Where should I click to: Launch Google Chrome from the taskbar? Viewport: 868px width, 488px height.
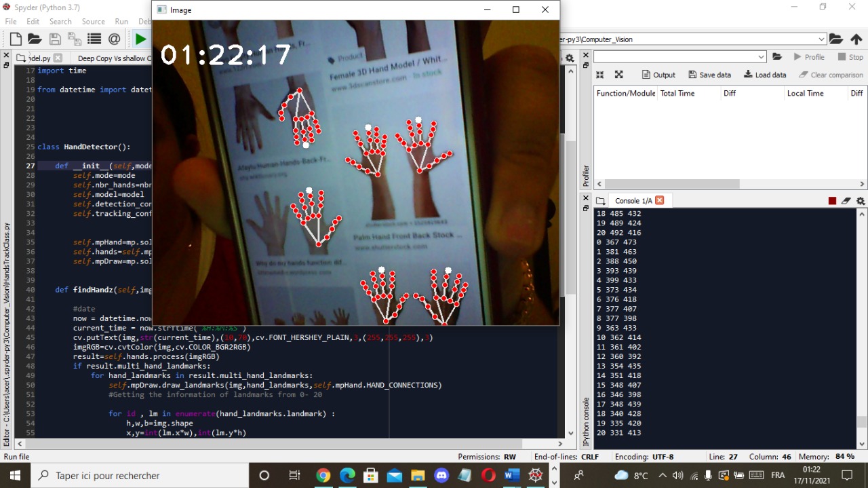point(323,475)
